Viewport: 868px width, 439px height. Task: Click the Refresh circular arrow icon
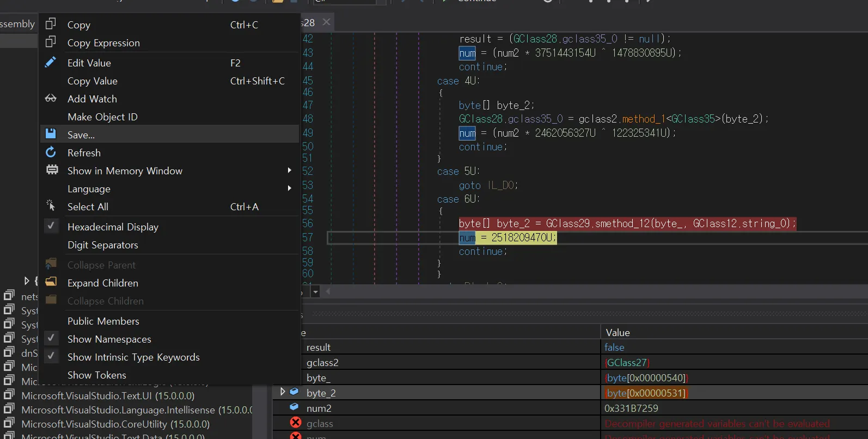click(51, 153)
